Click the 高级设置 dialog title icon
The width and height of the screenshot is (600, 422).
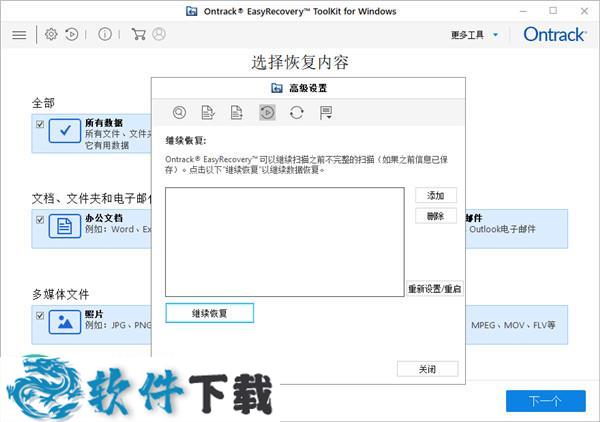[277, 88]
